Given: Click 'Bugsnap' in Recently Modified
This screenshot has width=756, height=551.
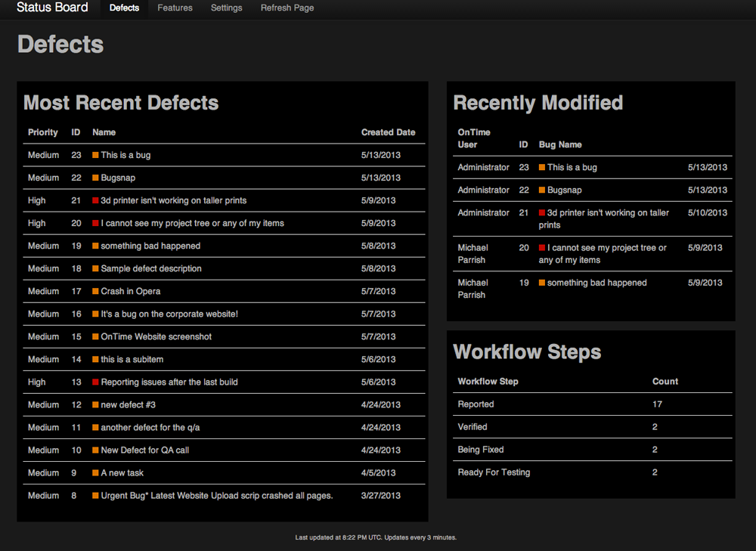Looking at the screenshot, I should [x=565, y=190].
